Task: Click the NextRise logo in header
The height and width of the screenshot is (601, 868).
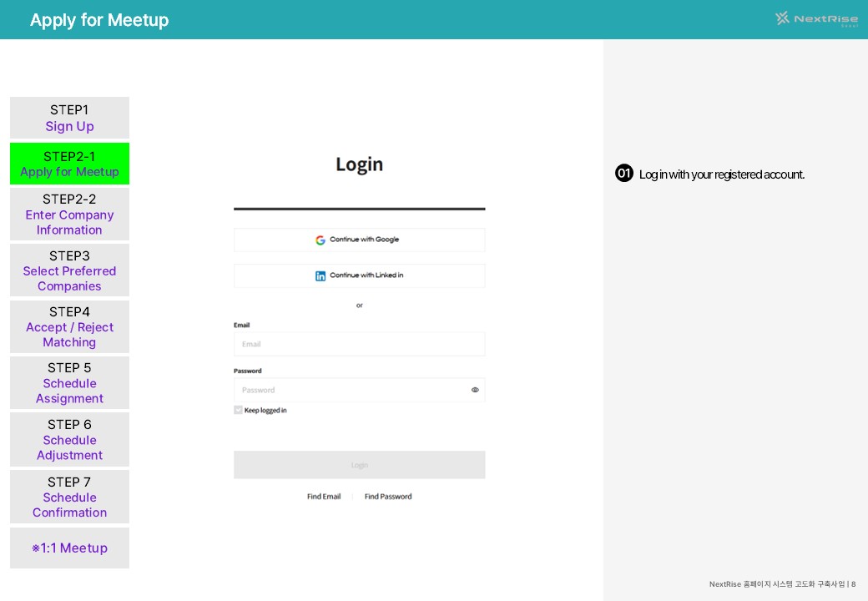Action: pyautogui.click(x=816, y=19)
